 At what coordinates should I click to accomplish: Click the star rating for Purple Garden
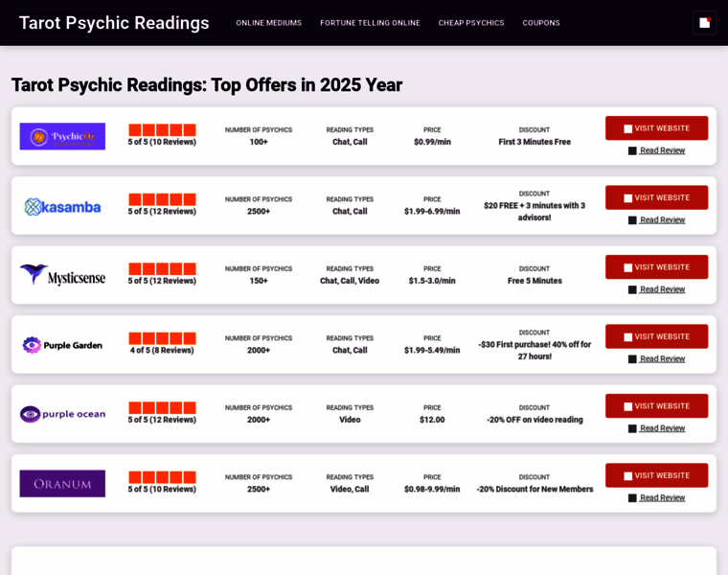(x=162, y=338)
